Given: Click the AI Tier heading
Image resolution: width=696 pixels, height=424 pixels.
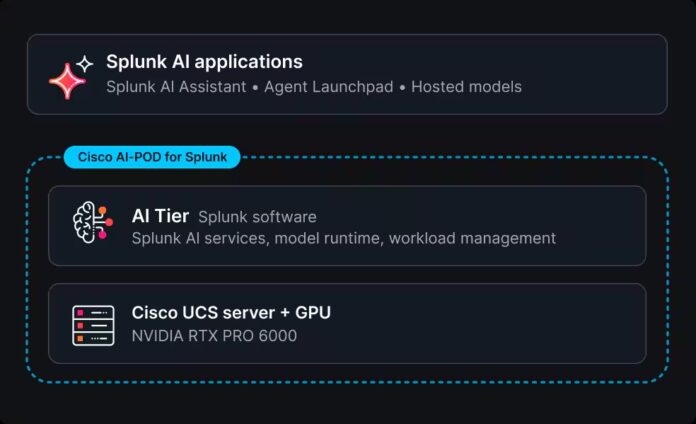Looking at the screenshot, I should (x=160, y=216).
